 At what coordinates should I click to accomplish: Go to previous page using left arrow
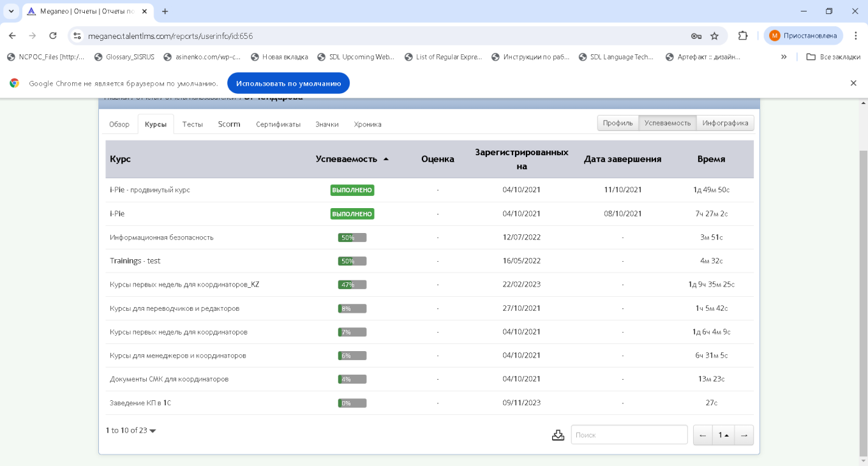(703, 435)
